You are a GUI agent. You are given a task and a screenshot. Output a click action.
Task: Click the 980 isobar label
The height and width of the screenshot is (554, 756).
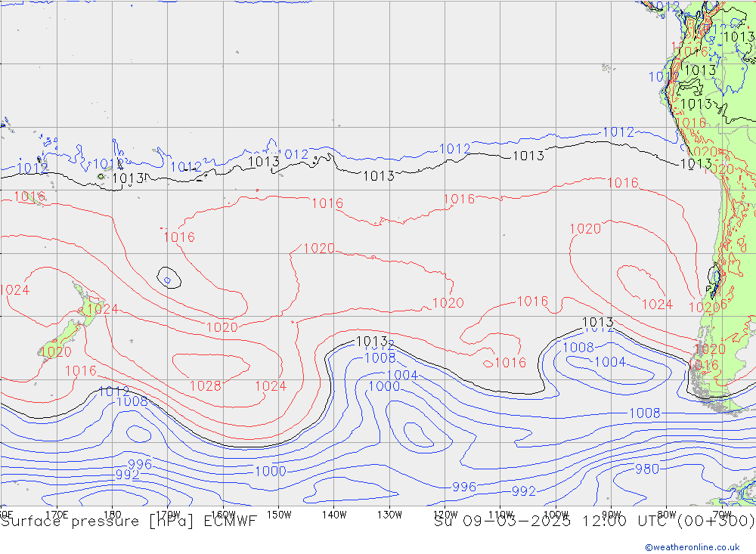647,469
